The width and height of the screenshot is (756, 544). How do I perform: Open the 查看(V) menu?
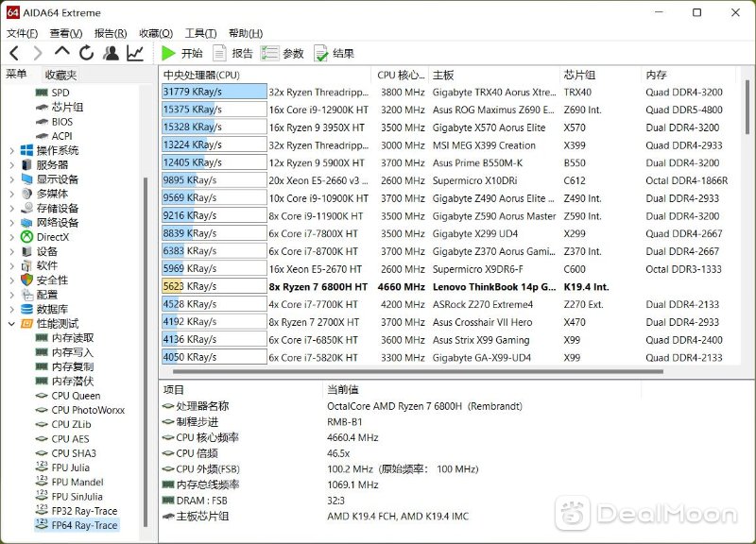pos(66,33)
